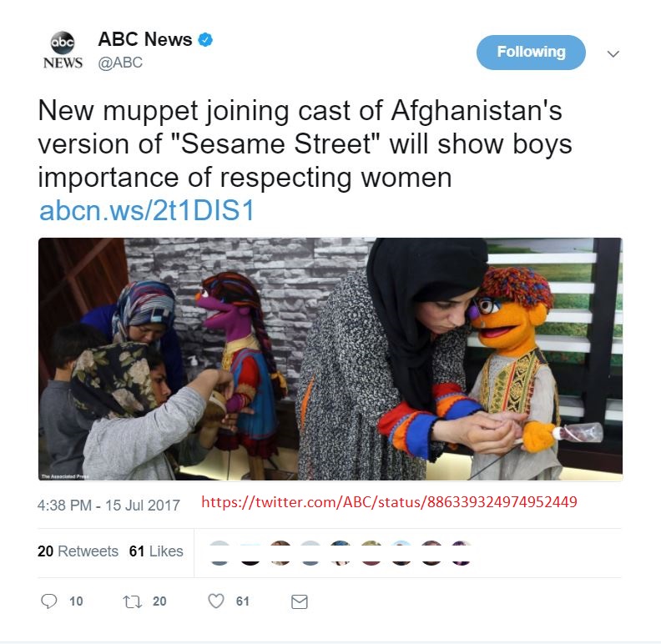661x644 pixels.
Task: Click the blue verified badge
Action: click(x=205, y=39)
